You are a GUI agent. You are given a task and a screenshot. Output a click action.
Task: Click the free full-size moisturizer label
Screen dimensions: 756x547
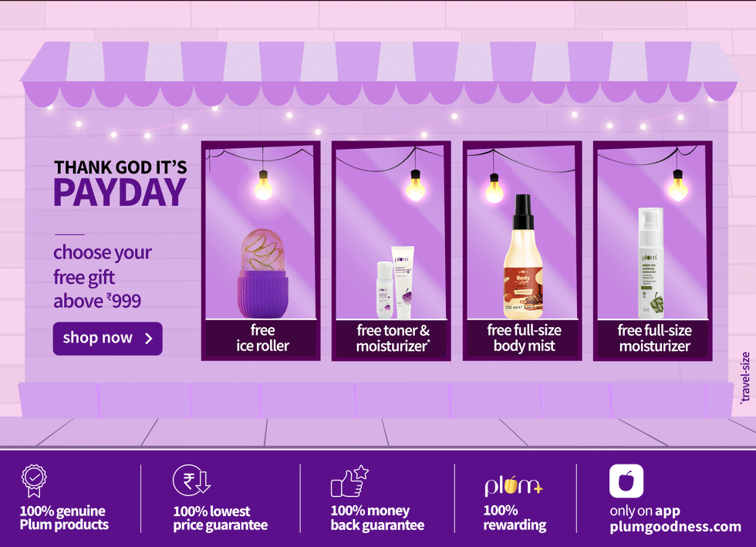(655, 338)
